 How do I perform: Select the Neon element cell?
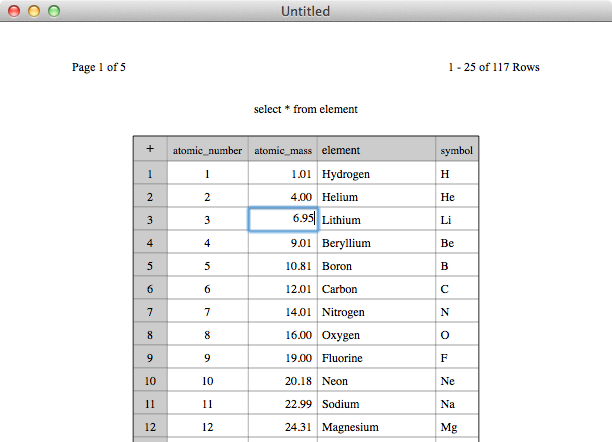tap(377, 381)
